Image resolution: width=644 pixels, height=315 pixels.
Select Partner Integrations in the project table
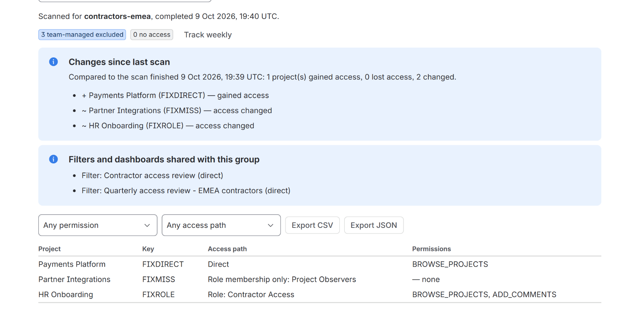(74, 279)
